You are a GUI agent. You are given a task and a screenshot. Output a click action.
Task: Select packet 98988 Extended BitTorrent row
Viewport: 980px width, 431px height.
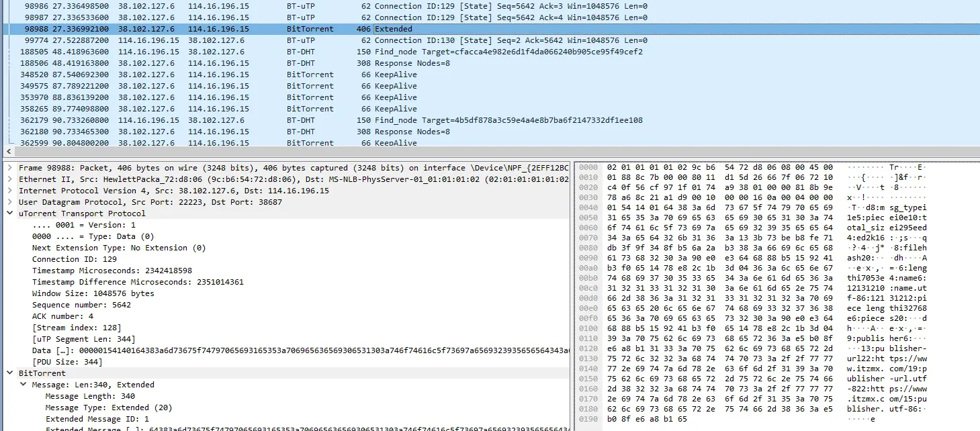pyautogui.click(x=490, y=29)
